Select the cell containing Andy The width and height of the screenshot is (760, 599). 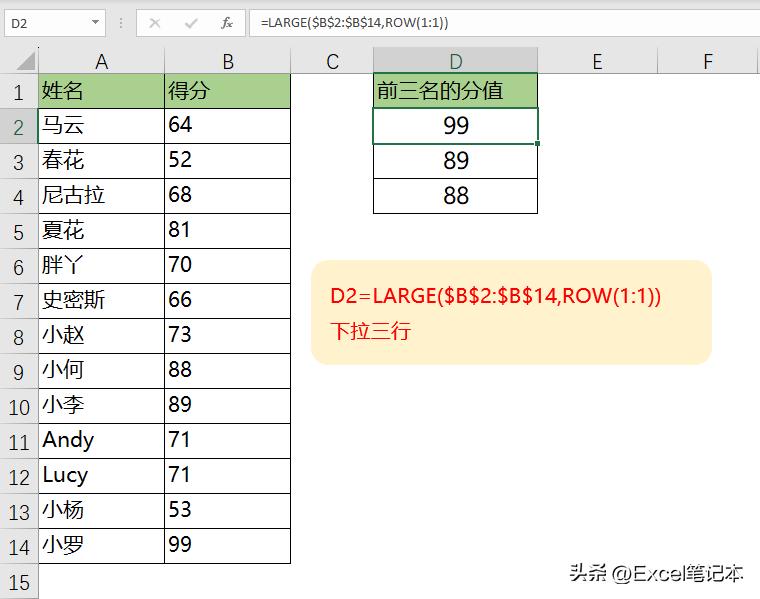[101, 441]
